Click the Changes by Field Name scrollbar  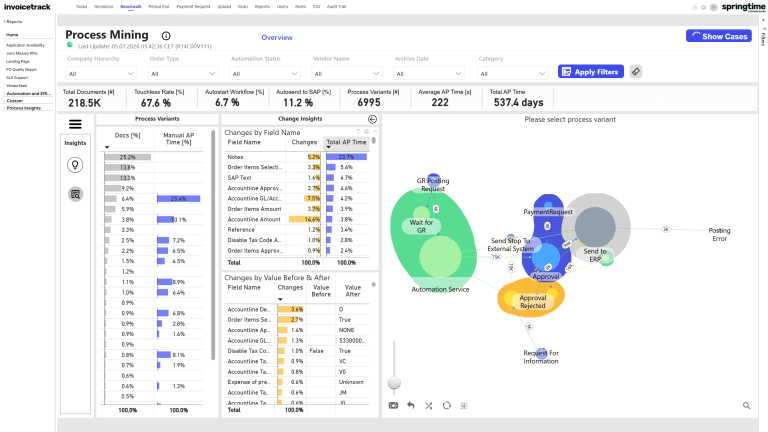pos(374,140)
